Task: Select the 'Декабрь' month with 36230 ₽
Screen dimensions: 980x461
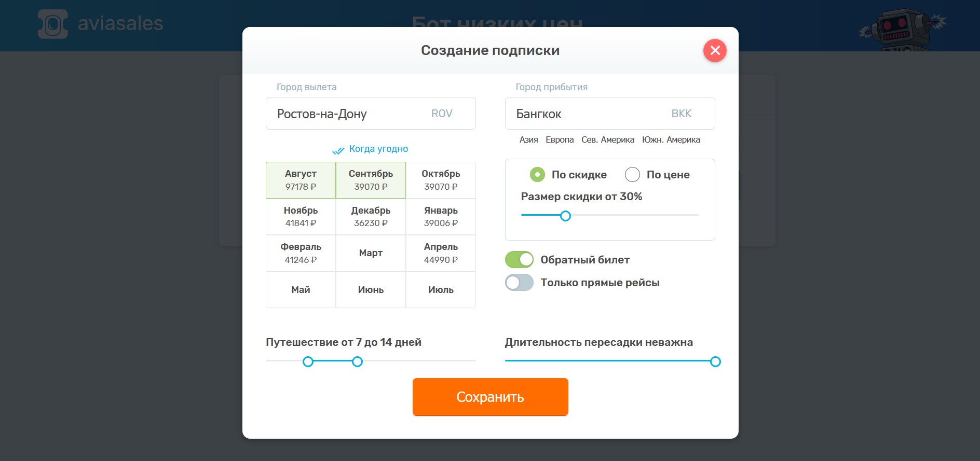Action: tap(371, 217)
